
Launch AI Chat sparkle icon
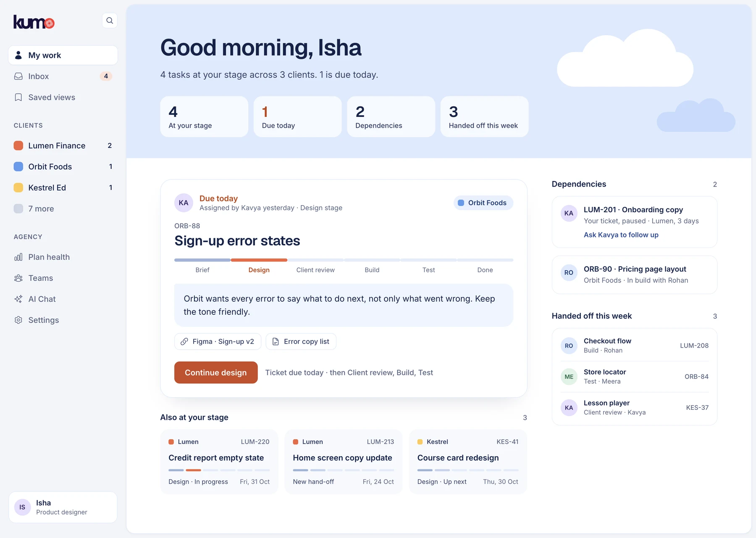point(18,299)
